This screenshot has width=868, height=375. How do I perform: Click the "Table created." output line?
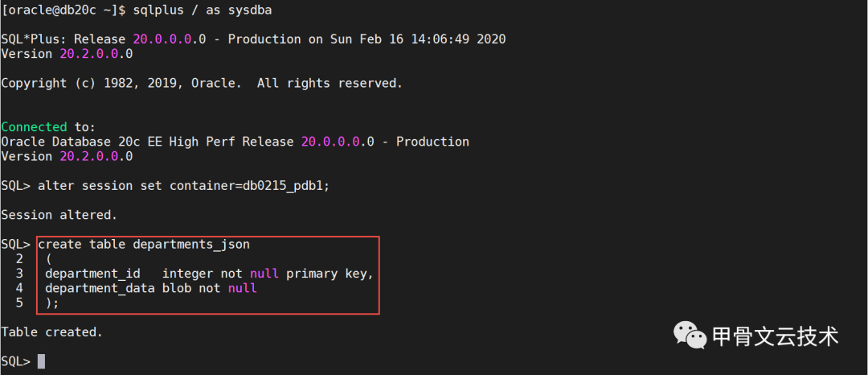pos(52,332)
